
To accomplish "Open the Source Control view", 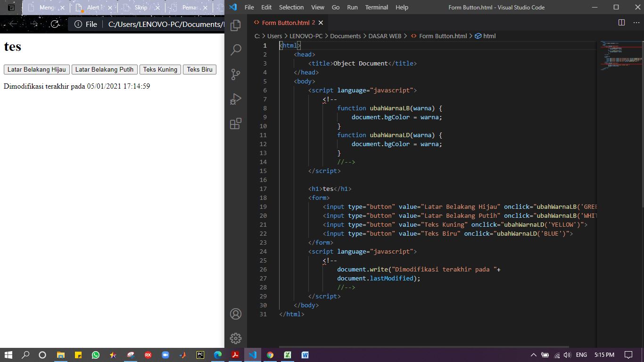I will 235,74.
